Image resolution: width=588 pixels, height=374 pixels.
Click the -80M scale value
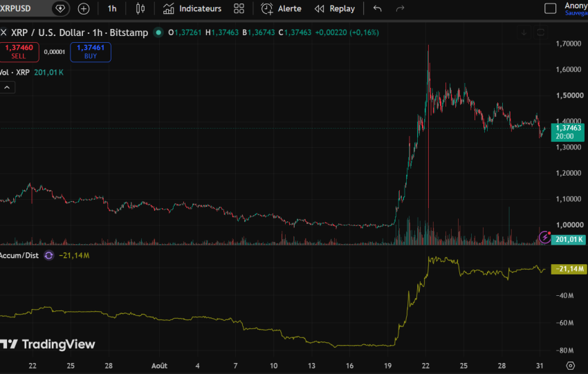pos(565,350)
